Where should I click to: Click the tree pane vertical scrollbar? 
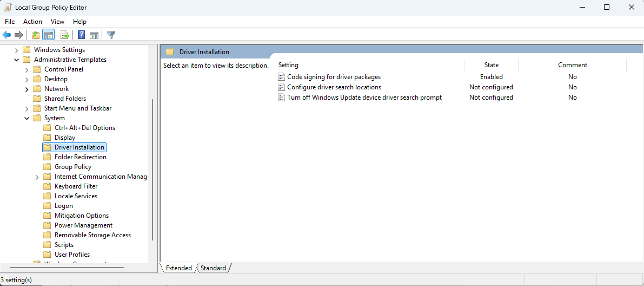point(153,169)
